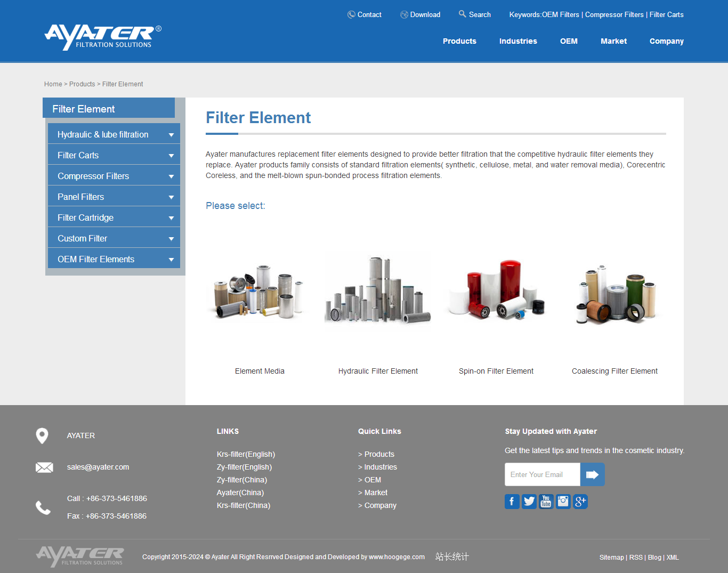728x573 pixels.
Task: Open the OEM menu
Action: 569,41
